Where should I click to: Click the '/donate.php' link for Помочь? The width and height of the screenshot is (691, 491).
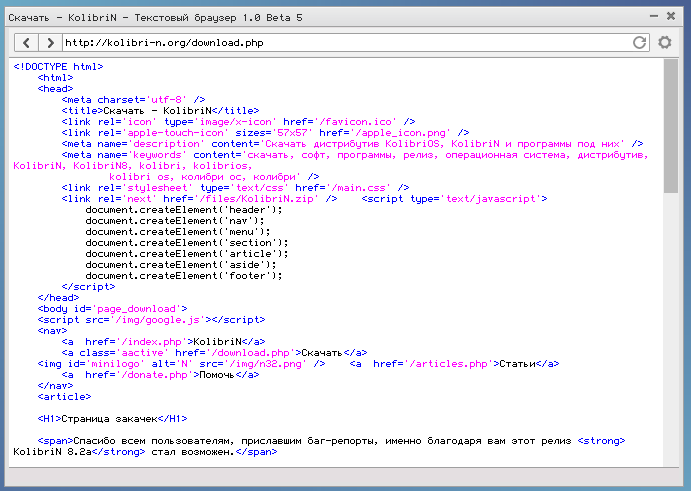pos(160,375)
